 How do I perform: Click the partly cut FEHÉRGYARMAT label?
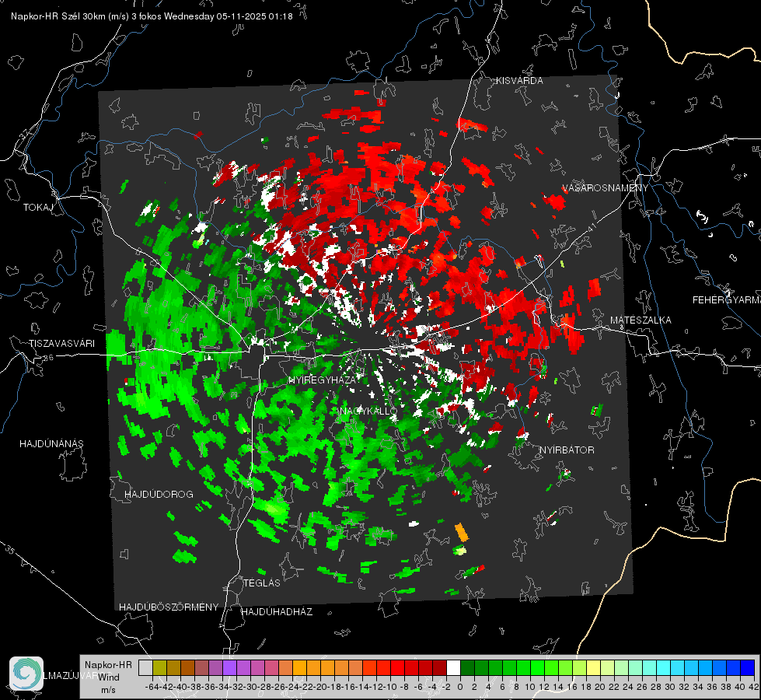coord(727,300)
